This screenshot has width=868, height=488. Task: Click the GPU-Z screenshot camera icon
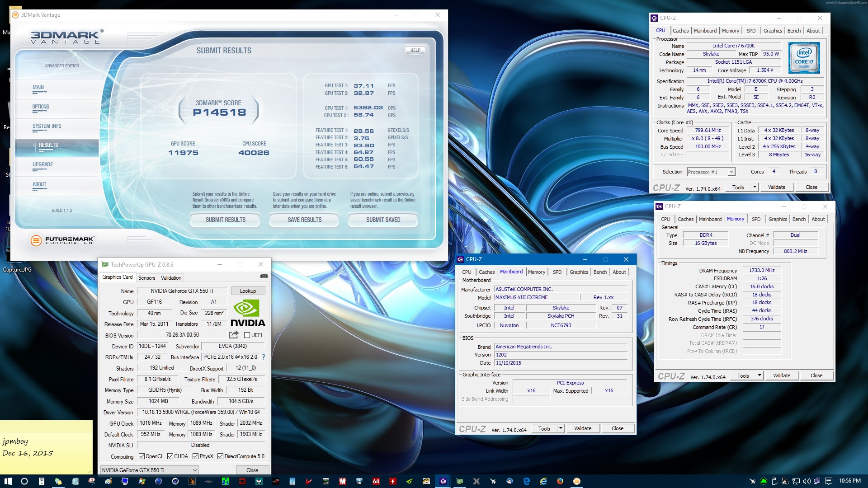264,276
